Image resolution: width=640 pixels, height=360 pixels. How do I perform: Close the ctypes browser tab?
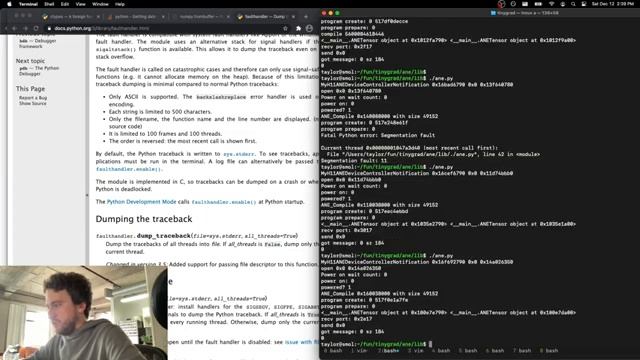pos(98,17)
